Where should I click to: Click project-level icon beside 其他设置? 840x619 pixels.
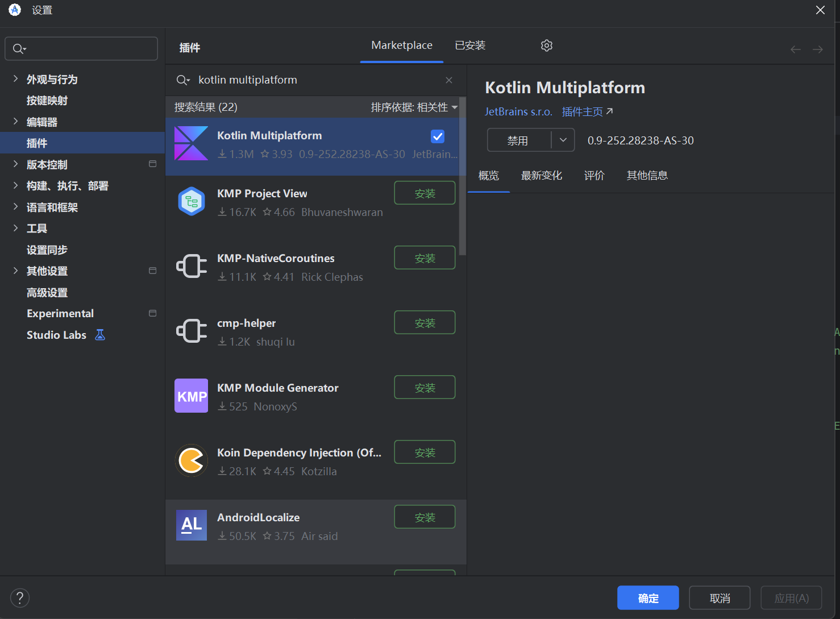(152, 271)
